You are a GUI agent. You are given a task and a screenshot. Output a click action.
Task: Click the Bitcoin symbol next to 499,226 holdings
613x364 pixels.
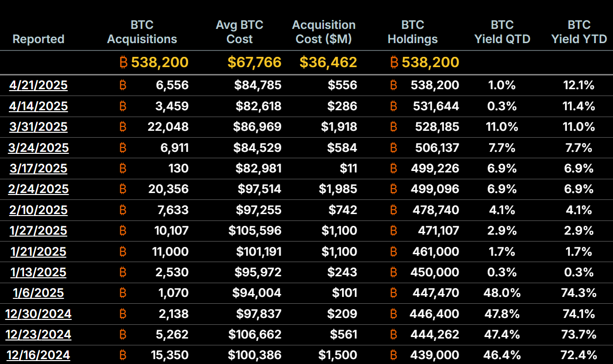(393, 169)
